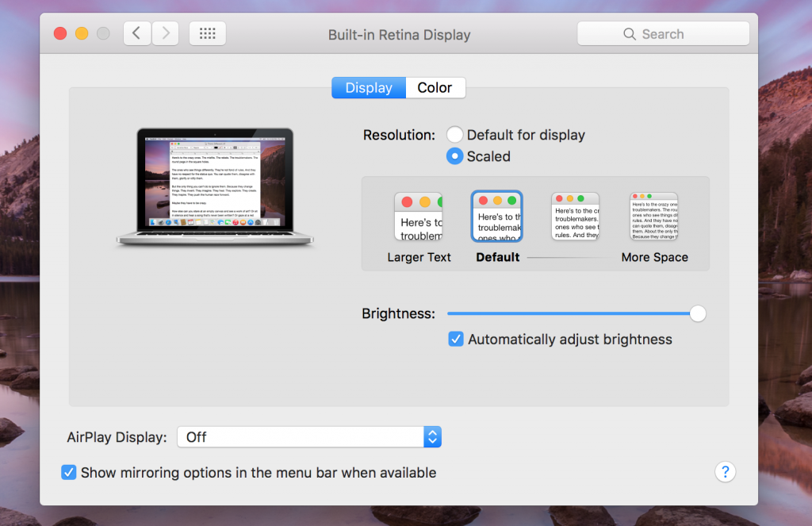Navigate back using the back arrow
Screen dimensions: 812x526
(x=136, y=33)
